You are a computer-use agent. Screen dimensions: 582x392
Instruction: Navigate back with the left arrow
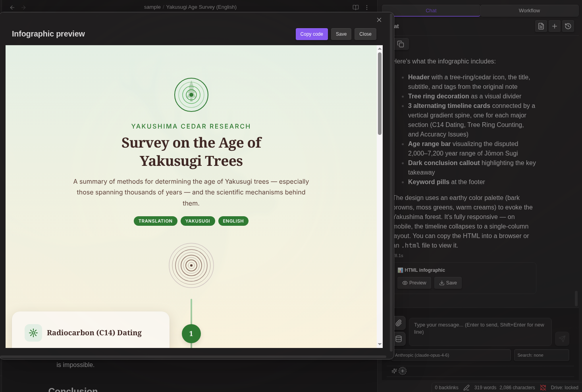(x=12, y=7)
